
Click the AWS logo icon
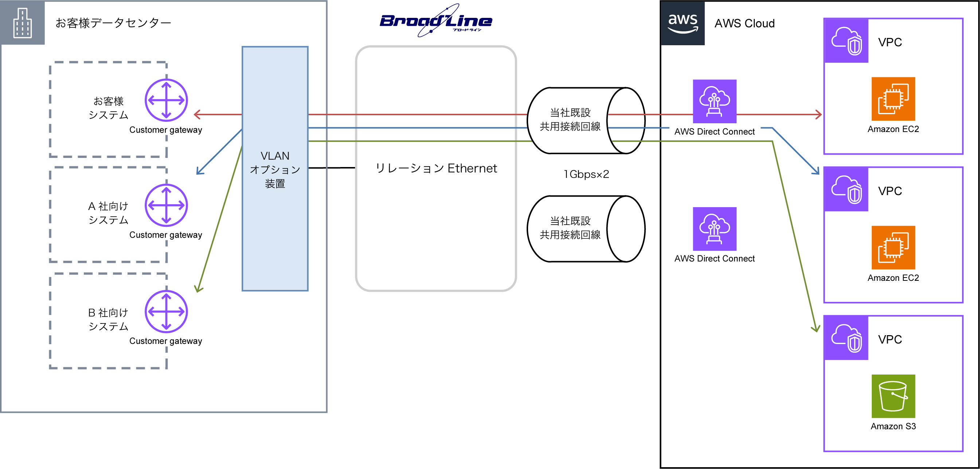(x=683, y=23)
